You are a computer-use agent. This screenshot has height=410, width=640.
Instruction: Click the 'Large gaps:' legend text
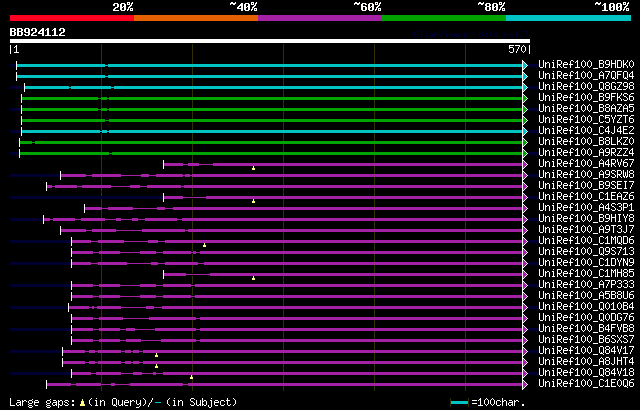(x=42, y=402)
